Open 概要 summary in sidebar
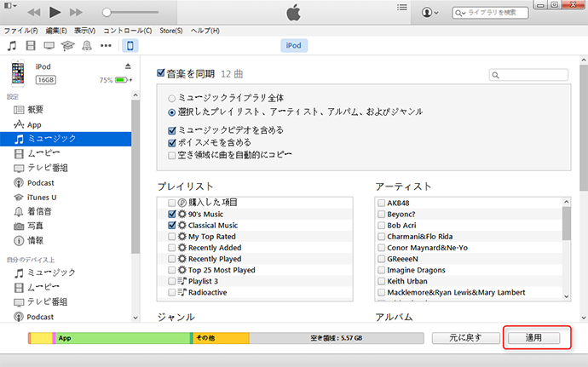Image resolution: width=588 pixels, height=367 pixels. 66,110
